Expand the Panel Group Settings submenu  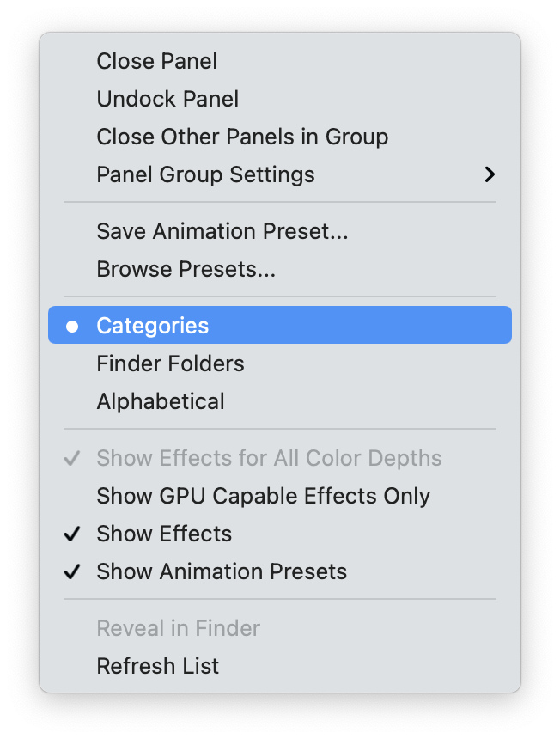click(205, 174)
